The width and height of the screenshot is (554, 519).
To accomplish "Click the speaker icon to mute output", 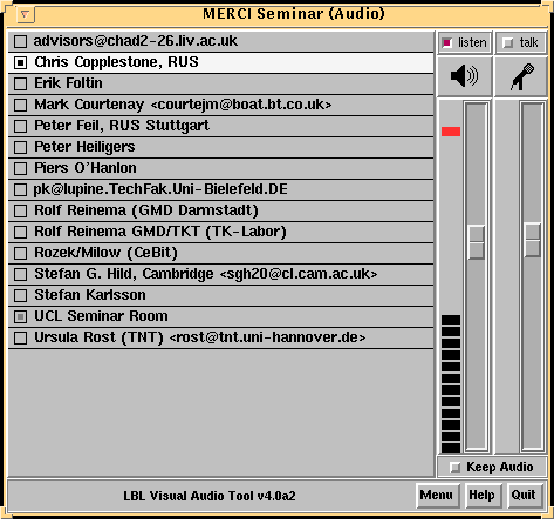I will click(464, 76).
